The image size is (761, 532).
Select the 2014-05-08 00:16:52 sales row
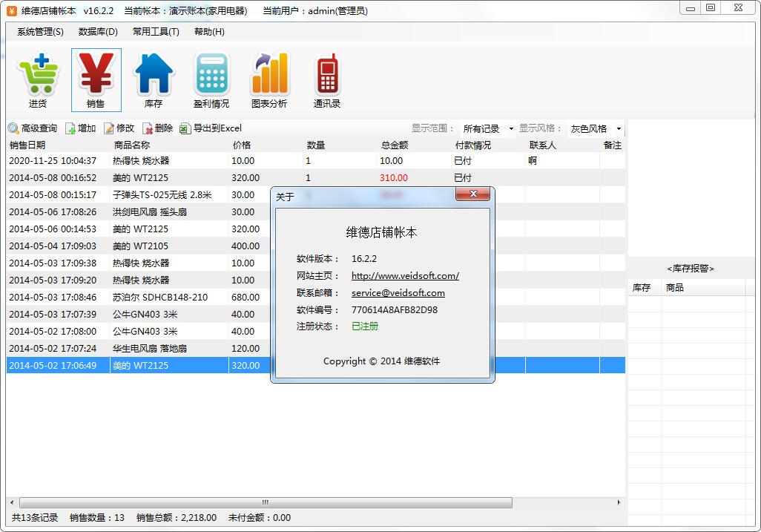pos(315,177)
